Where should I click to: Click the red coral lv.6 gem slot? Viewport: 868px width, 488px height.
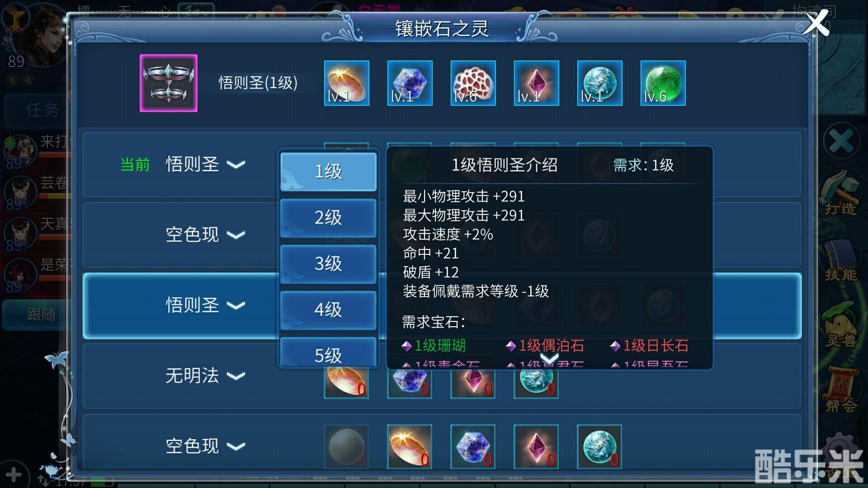473,83
